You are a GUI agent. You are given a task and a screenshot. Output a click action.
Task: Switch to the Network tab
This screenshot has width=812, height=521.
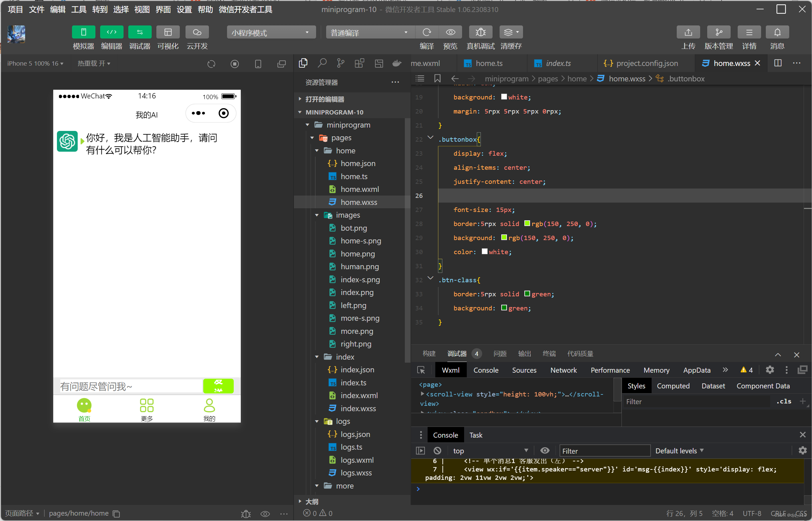(x=563, y=370)
